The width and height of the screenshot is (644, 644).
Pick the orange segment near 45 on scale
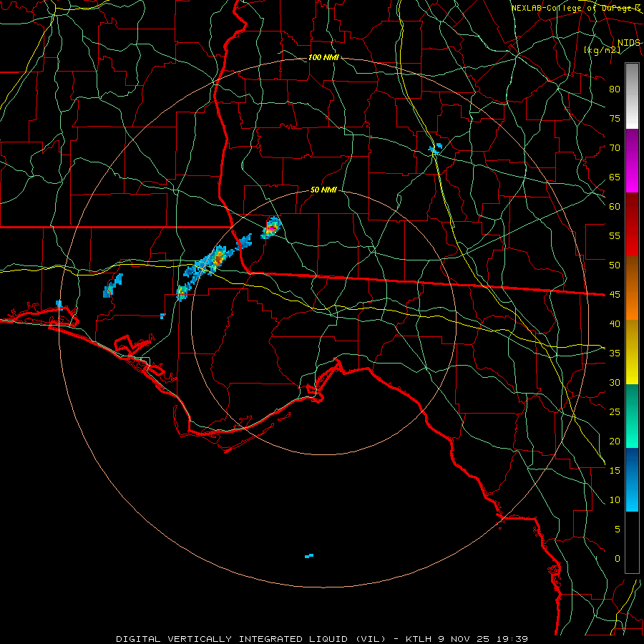[632, 303]
